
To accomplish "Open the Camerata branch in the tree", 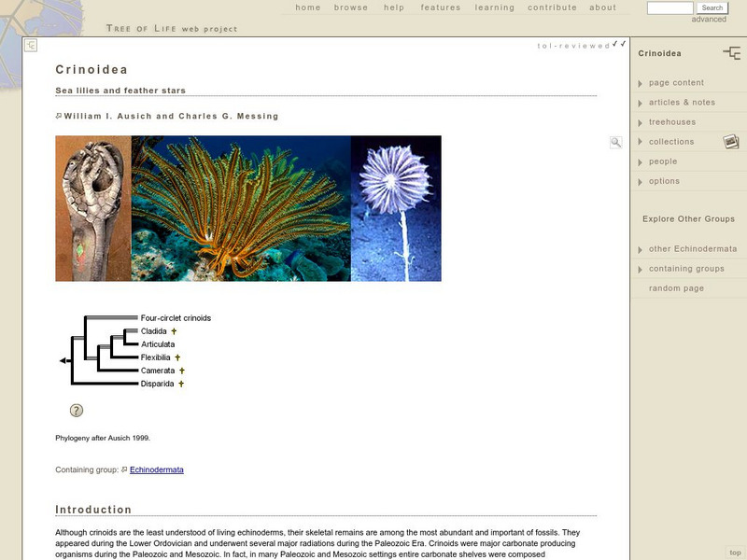I will [158, 371].
